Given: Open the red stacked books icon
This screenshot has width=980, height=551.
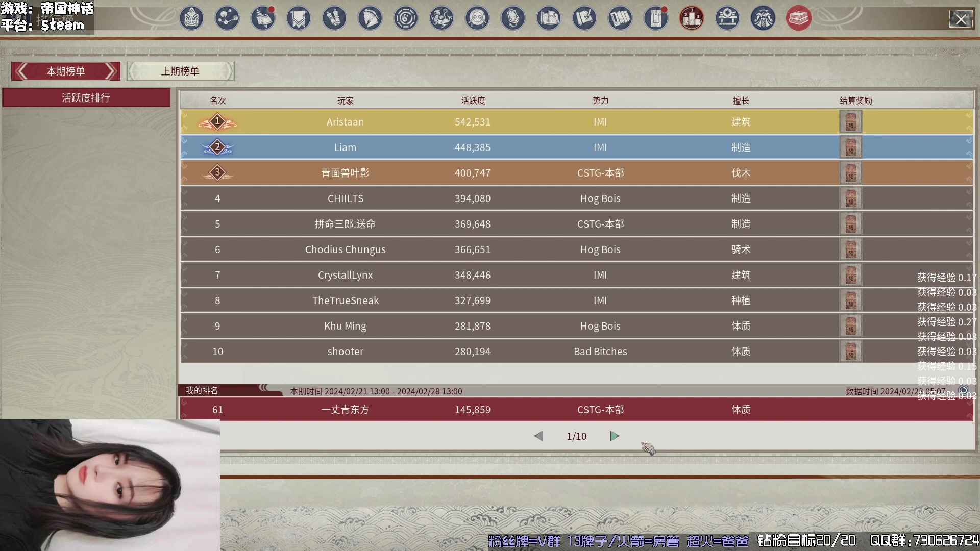Looking at the screenshot, I should tap(799, 18).
